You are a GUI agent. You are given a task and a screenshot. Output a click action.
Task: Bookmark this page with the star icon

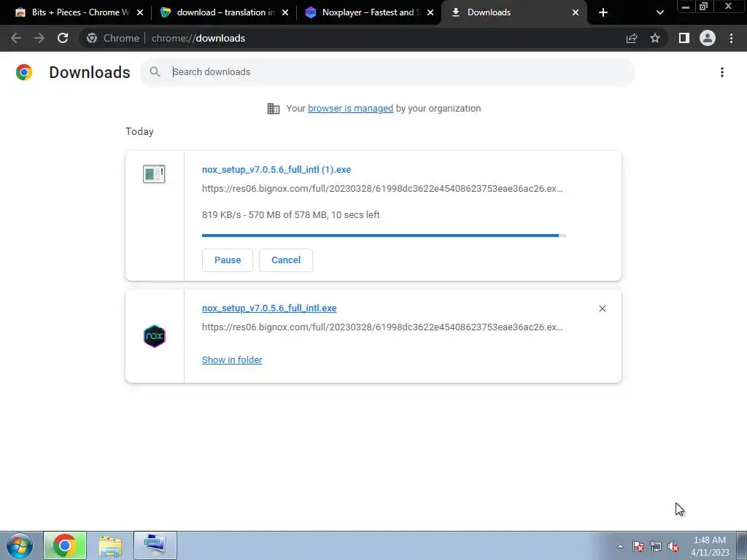point(655,38)
